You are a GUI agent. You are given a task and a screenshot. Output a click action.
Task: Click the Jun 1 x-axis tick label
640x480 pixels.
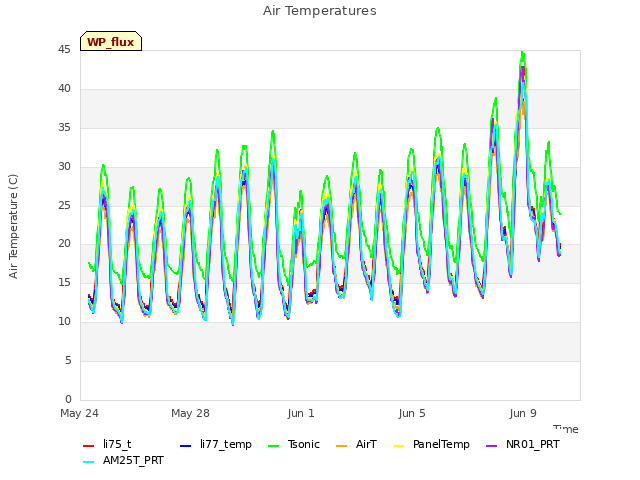coord(301,413)
